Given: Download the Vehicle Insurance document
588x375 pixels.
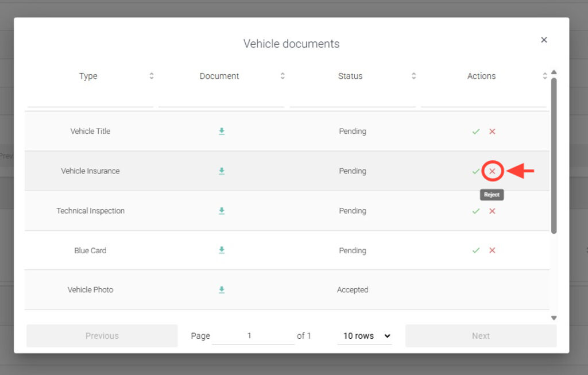Looking at the screenshot, I should pyautogui.click(x=222, y=171).
